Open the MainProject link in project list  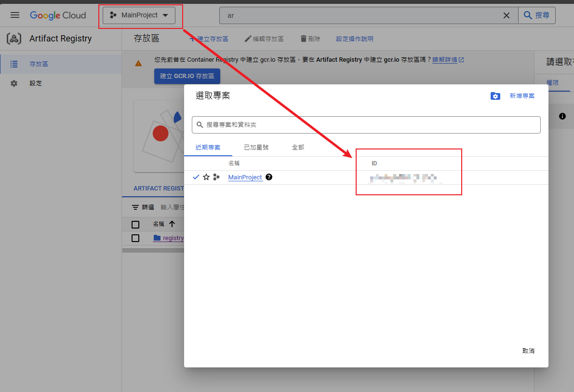[x=245, y=177]
